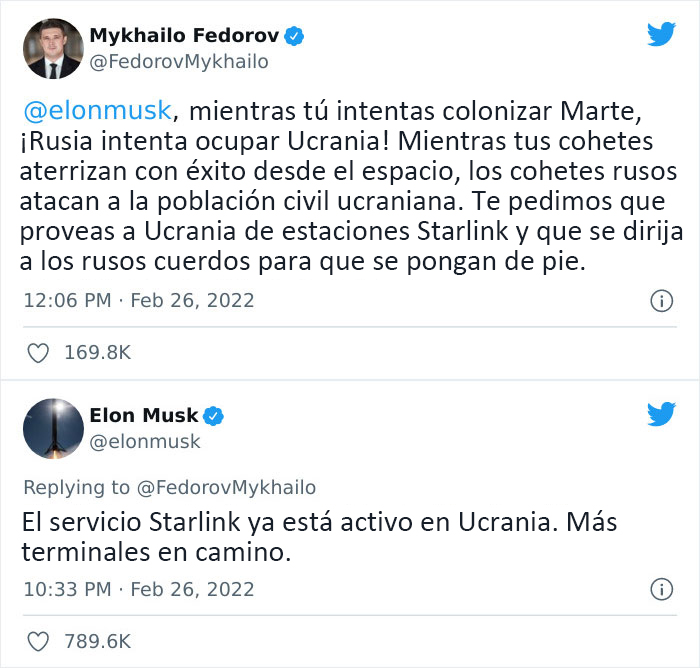Click the 169.8K likes count
The height and width of the screenshot is (668, 700).
95,352
